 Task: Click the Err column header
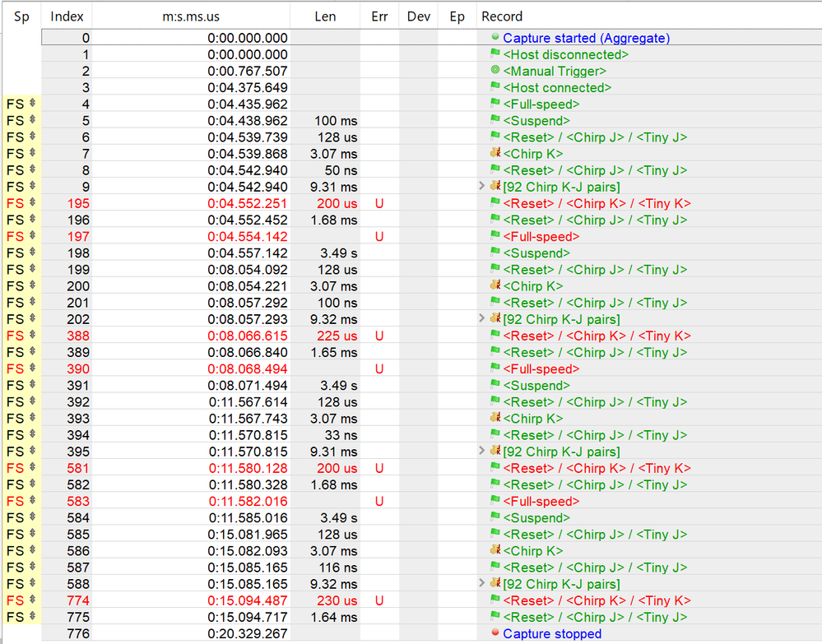[379, 16]
